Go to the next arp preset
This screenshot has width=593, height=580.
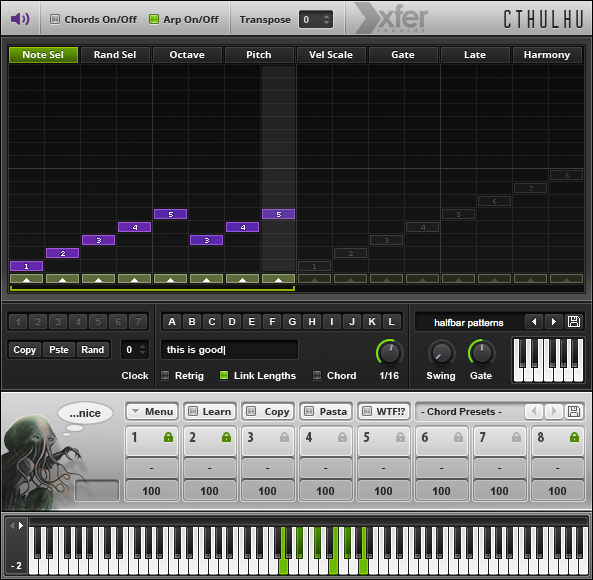(x=553, y=322)
